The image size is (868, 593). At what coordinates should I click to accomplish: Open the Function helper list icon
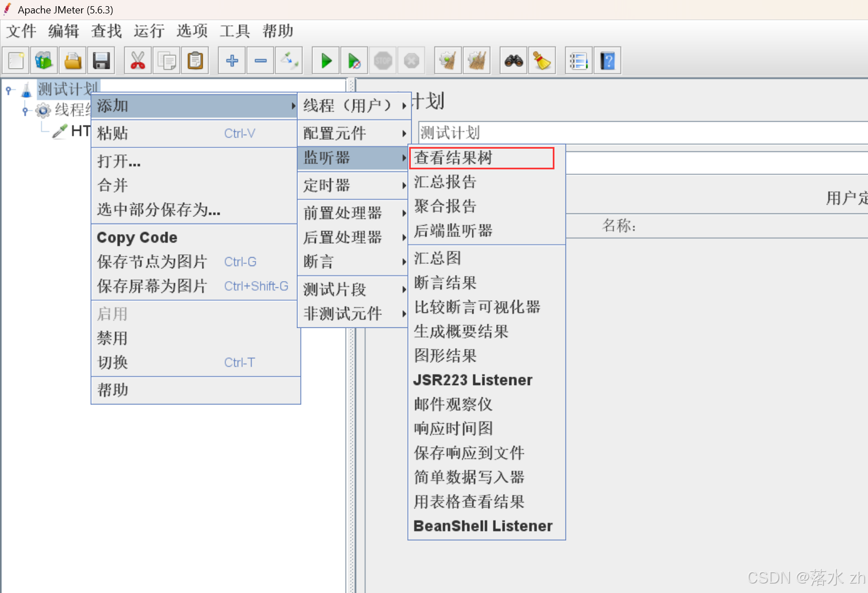pyautogui.click(x=578, y=60)
